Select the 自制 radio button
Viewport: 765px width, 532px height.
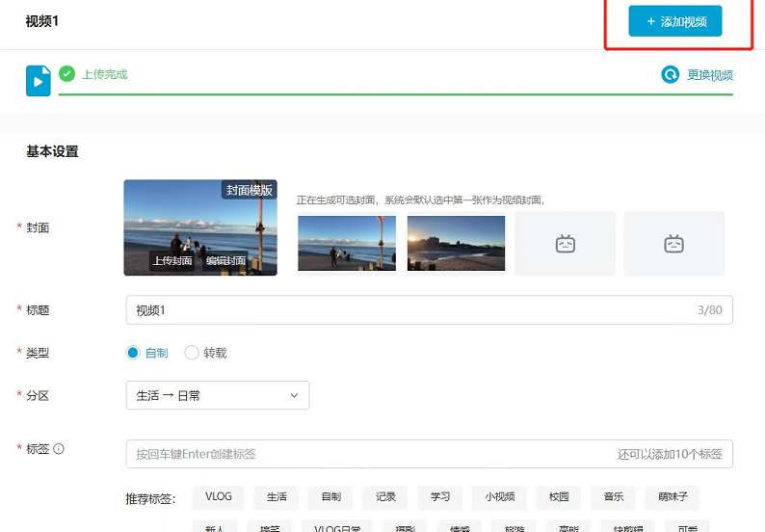click(x=133, y=353)
